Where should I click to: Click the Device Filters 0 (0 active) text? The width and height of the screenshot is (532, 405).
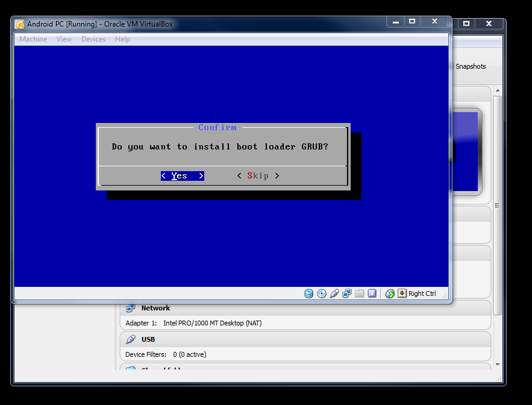point(166,354)
